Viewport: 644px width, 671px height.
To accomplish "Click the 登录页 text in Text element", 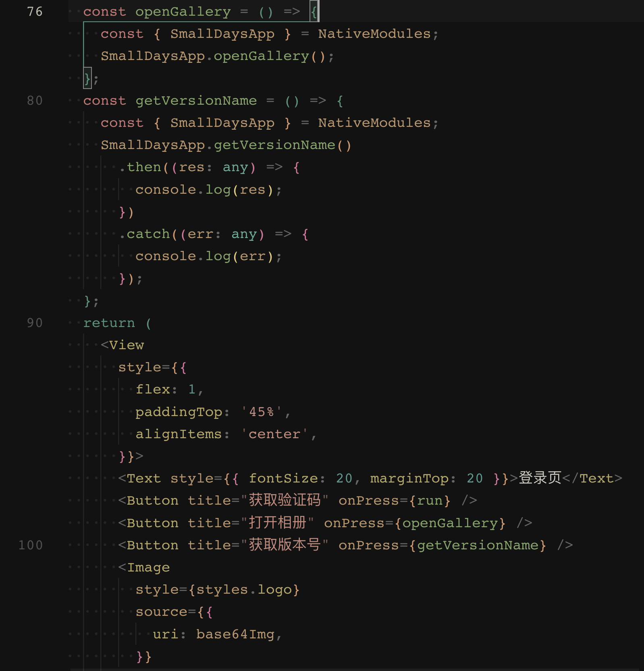I will [x=540, y=478].
